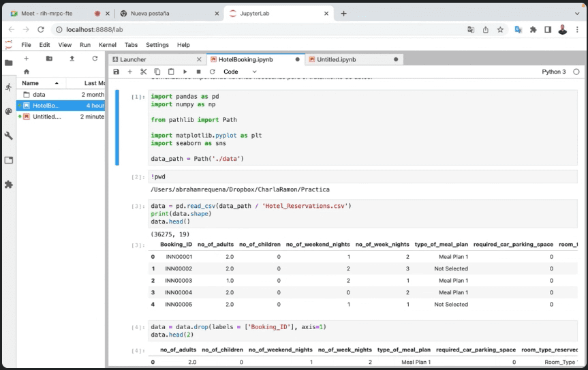Click the upload files icon in the file browser

pos(72,59)
